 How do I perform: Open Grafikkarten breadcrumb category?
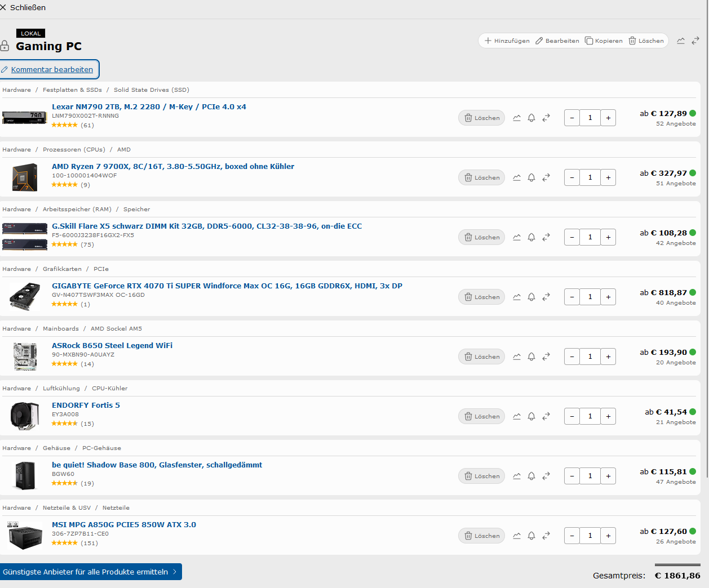tap(62, 269)
